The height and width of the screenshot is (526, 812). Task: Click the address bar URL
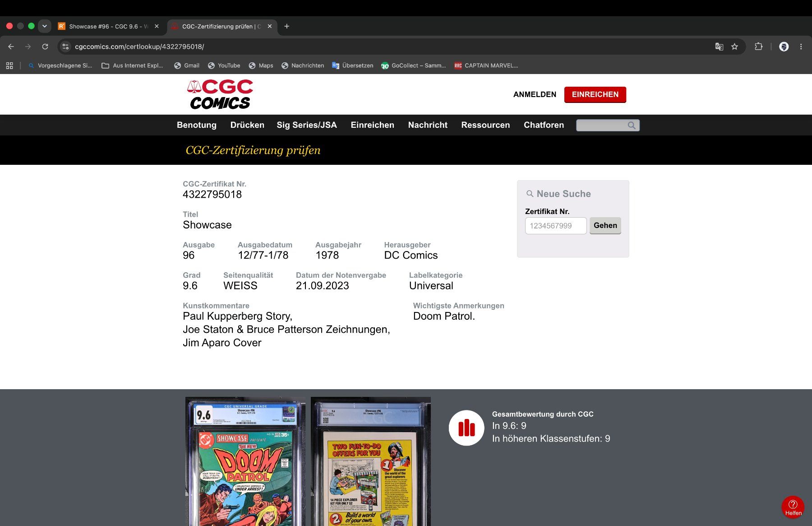point(139,47)
